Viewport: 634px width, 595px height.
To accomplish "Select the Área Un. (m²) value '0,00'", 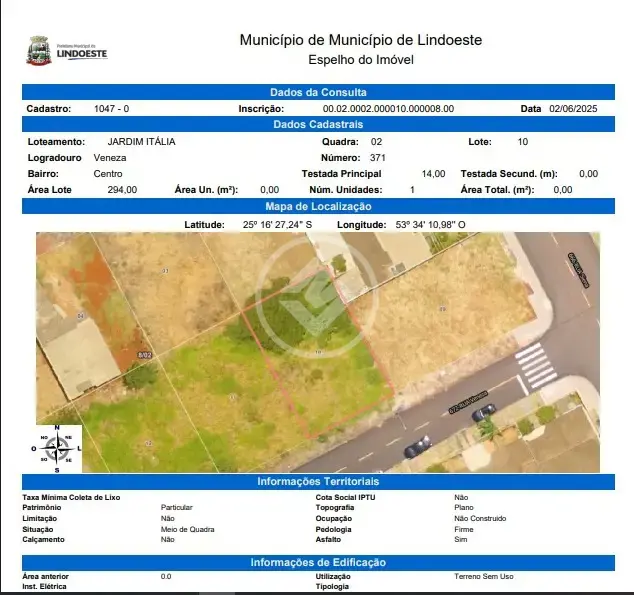I will coord(270,190).
